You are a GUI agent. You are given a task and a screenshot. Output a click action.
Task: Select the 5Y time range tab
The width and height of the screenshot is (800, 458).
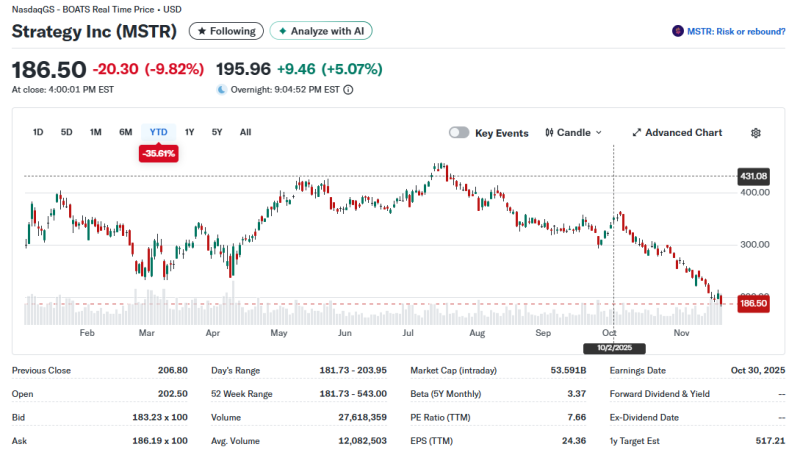217,132
